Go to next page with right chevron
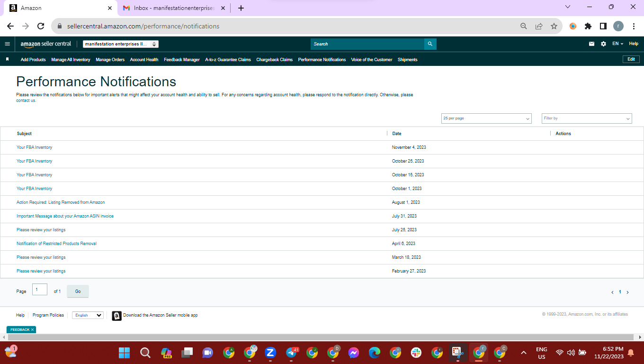 pyautogui.click(x=628, y=292)
